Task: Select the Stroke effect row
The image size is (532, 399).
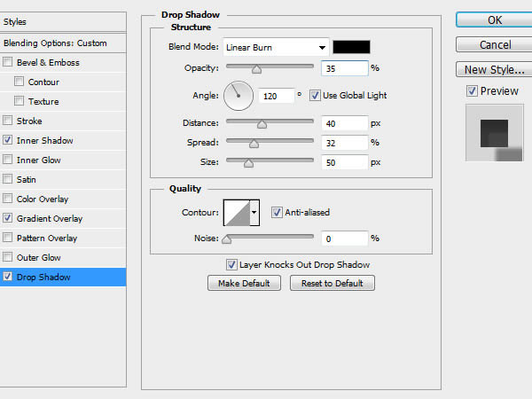Action: pyautogui.click(x=63, y=121)
